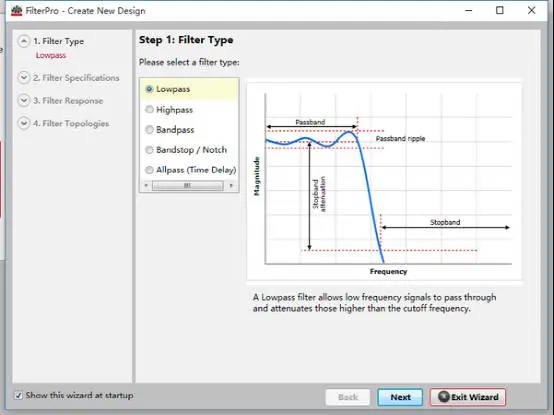This screenshot has height=415, width=554.
Task: Click the horizontal scrollbar thumb in filter list
Action: [x=188, y=185]
